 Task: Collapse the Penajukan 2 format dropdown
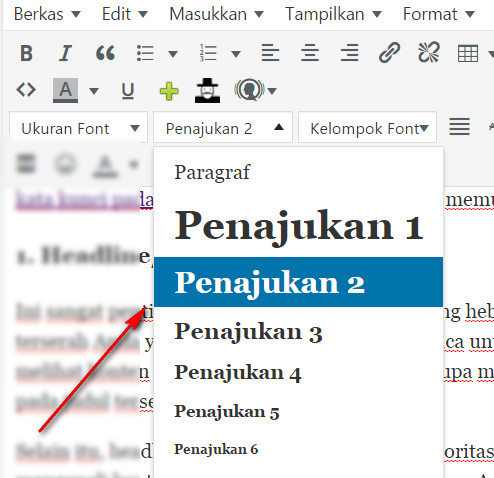click(223, 128)
